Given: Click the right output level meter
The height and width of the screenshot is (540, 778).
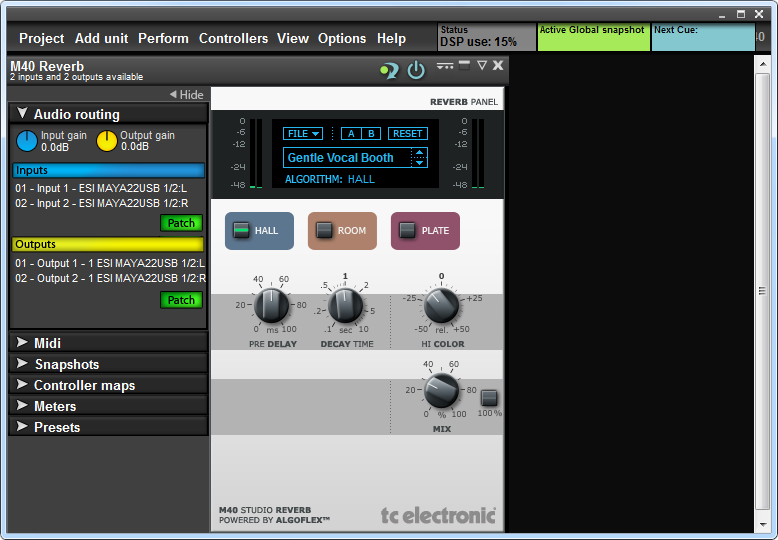Looking at the screenshot, I should click(478, 153).
